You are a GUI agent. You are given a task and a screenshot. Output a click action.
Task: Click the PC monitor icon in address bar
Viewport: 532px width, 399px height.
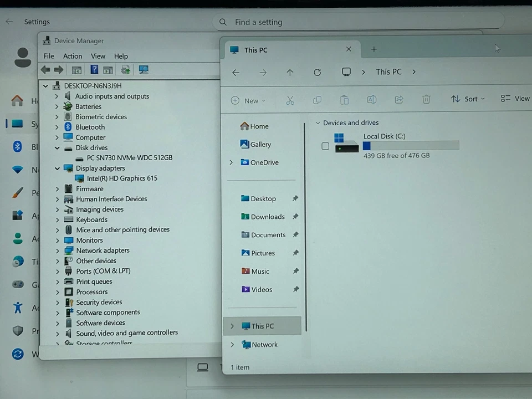346,72
